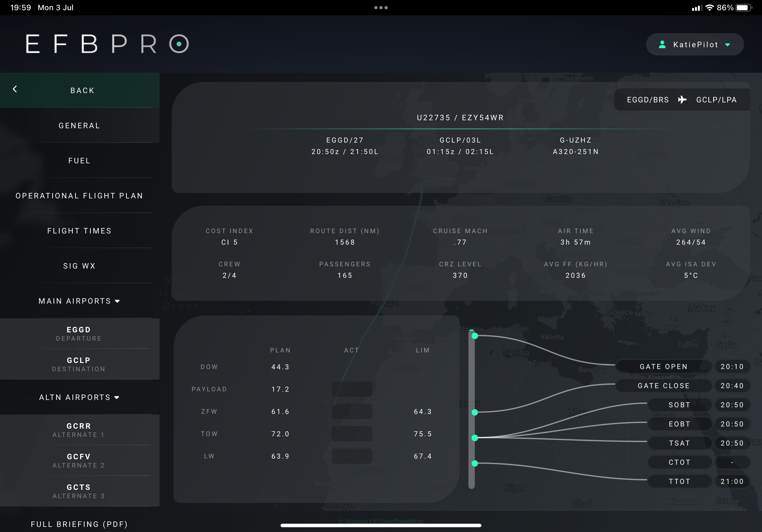This screenshot has height=532, width=762.
Task: Select GCLP destination airport
Action: point(78,364)
